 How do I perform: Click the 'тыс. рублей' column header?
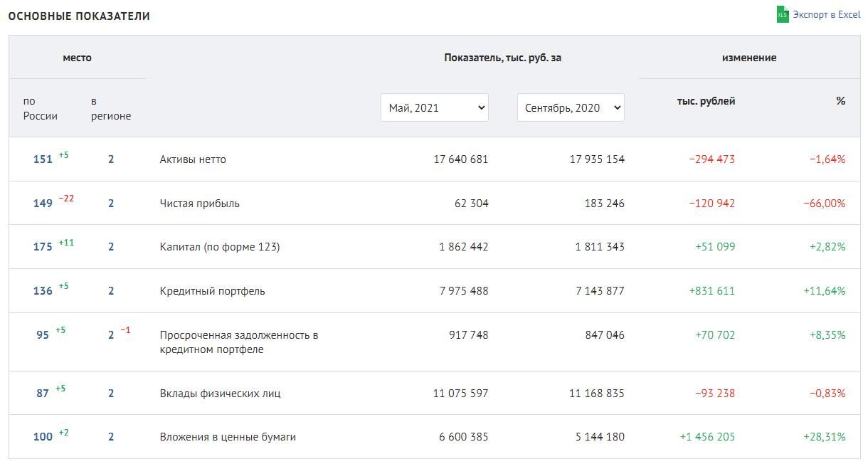pyautogui.click(x=706, y=101)
